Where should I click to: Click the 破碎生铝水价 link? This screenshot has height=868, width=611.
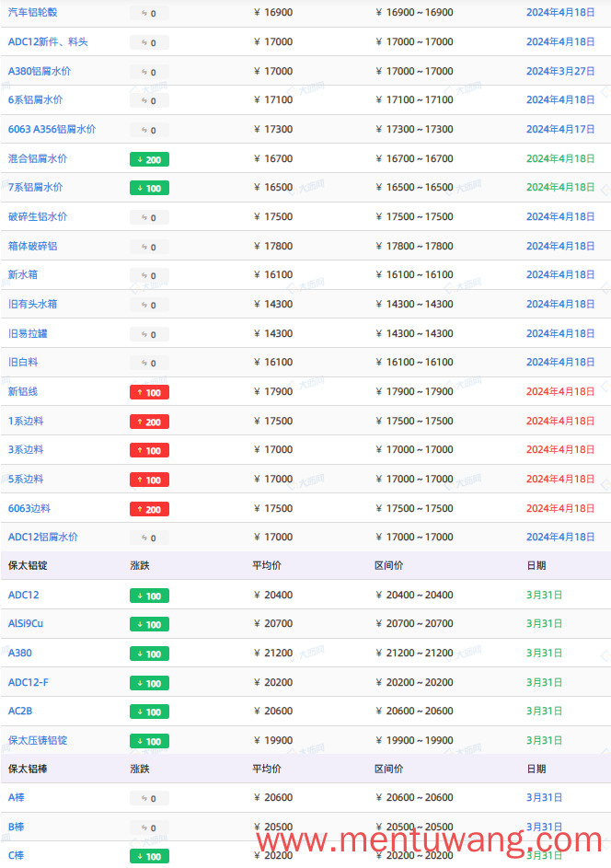click(38, 216)
